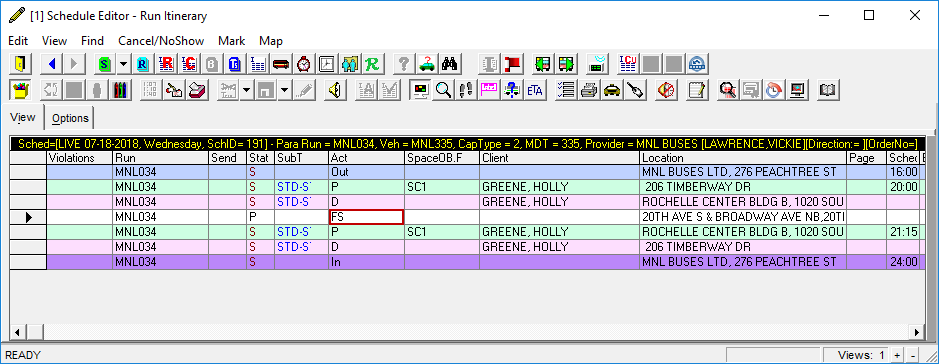Click the clock with red arrow icon

[x=774, y=90]
